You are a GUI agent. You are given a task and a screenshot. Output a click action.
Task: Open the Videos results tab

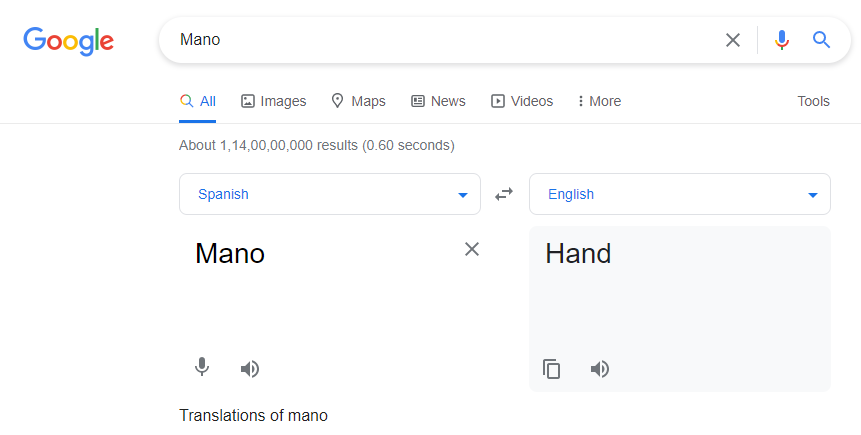coord(522,101)
